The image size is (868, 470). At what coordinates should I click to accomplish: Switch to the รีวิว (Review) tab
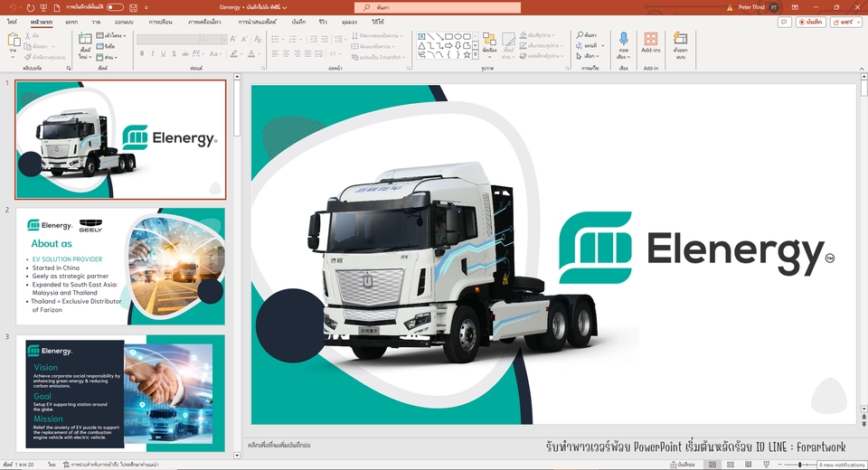[x=324, y=22]
